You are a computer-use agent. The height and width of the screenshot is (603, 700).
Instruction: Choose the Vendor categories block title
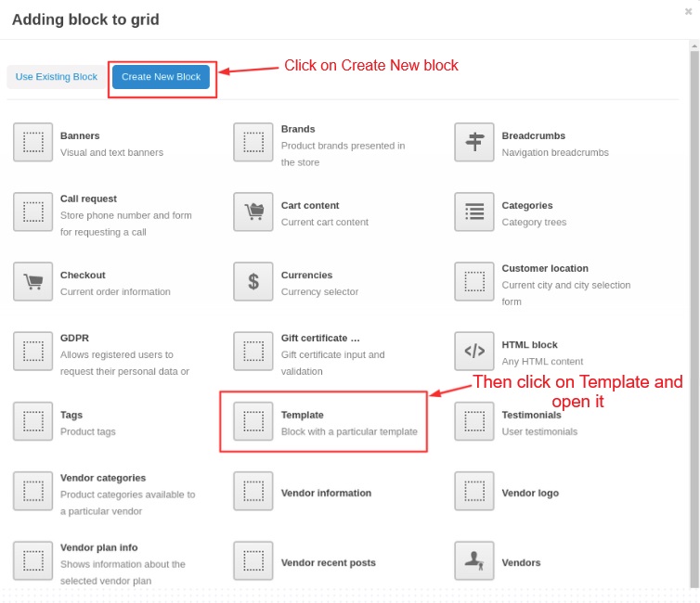pyautogui.click(x=103, y=478)
